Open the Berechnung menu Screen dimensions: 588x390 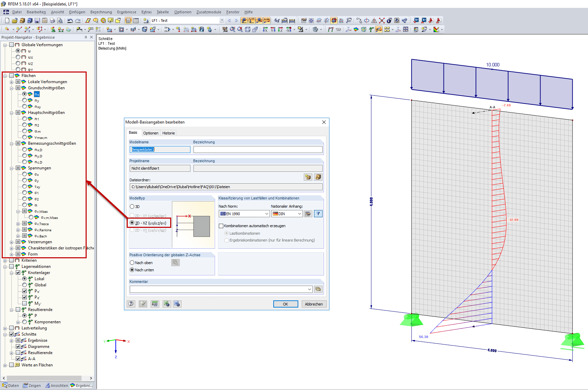[101, 12]
